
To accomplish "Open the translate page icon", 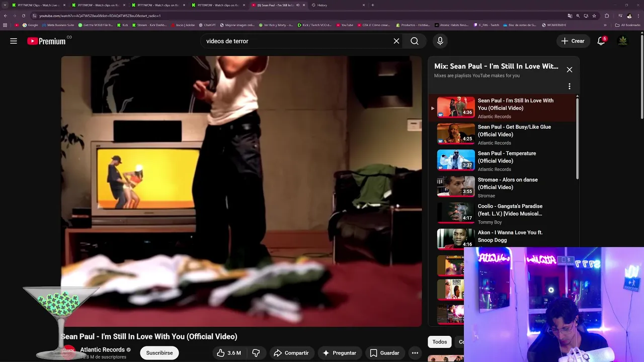I will 570,16.
